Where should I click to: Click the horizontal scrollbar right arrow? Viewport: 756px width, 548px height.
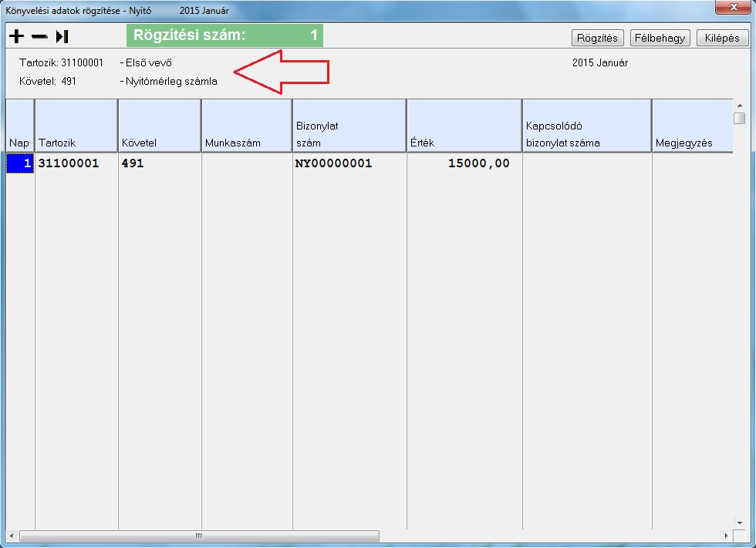pos(725,536)
